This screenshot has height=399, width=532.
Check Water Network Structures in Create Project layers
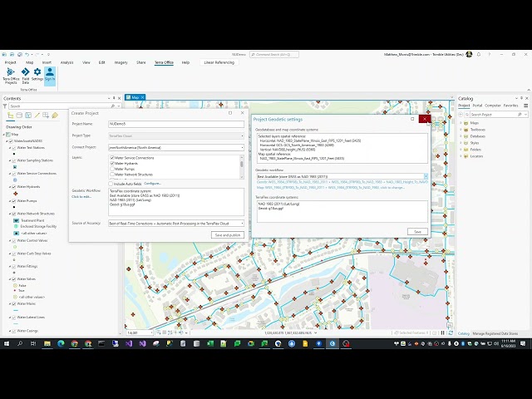tap(112, 175)
